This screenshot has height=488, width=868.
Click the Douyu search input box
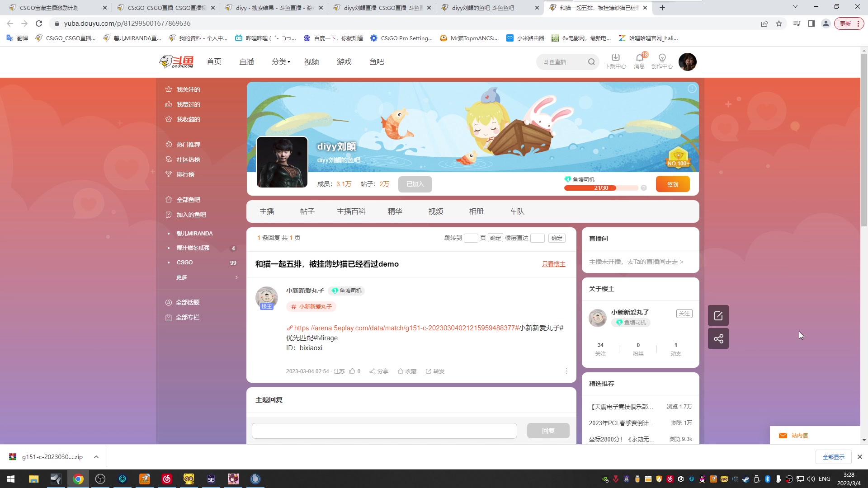[563, 62]
